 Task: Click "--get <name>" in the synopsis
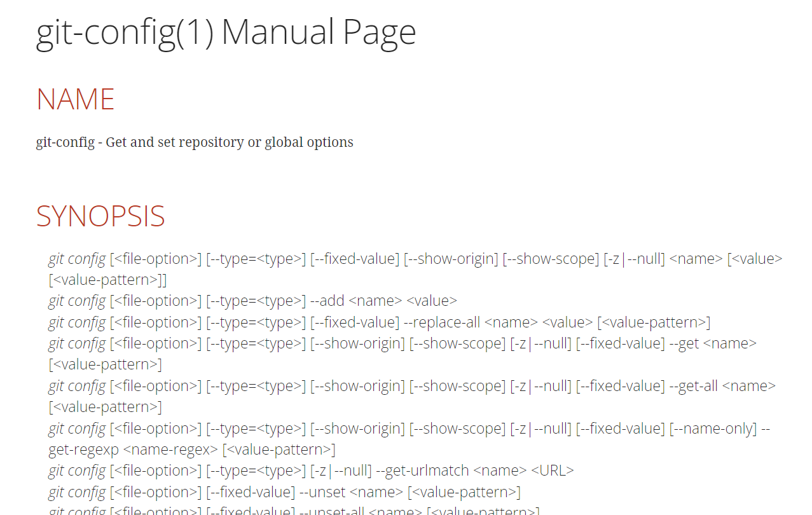pos(713,343)
